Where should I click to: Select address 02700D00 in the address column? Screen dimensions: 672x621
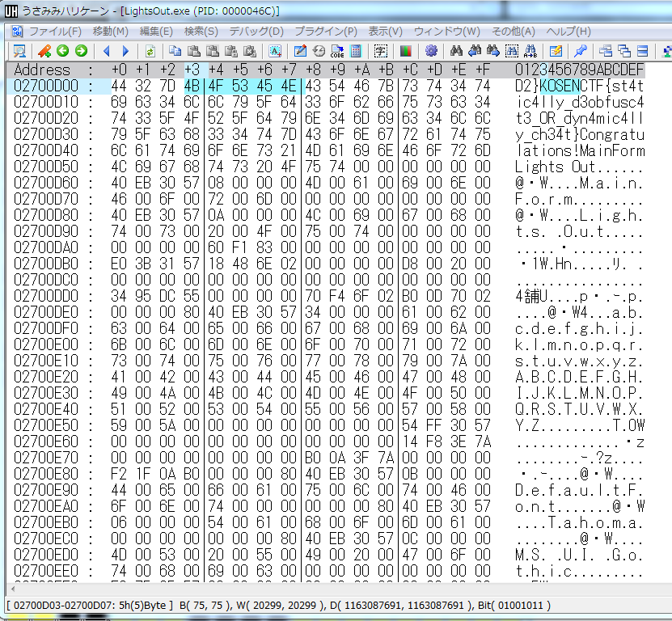coord(50,84)
